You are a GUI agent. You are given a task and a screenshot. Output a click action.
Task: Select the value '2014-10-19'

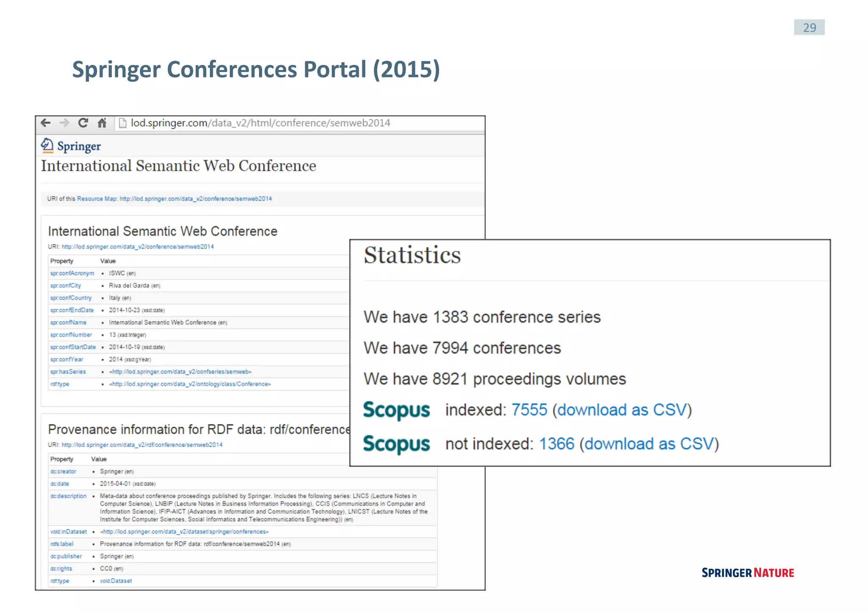[x=124, y=347]
